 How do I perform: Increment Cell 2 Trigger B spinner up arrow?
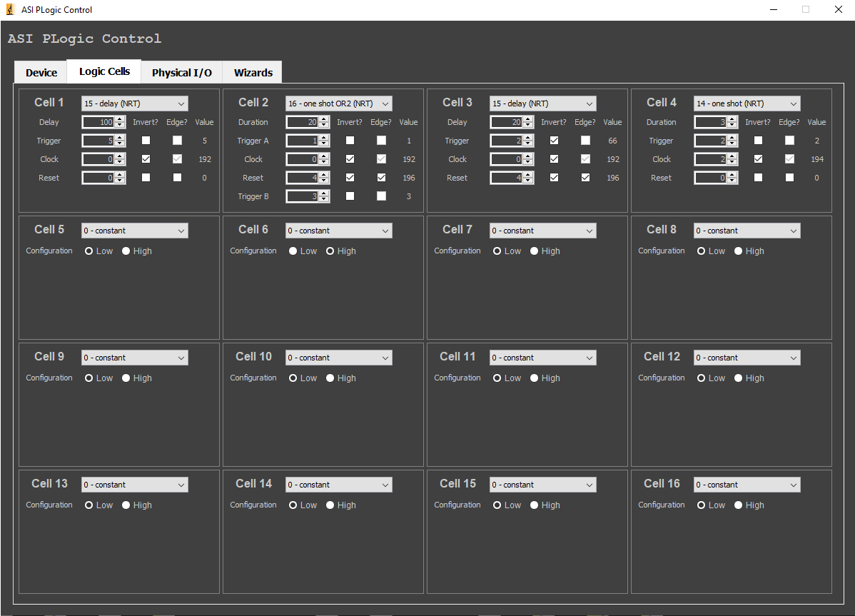coord(324,193)
